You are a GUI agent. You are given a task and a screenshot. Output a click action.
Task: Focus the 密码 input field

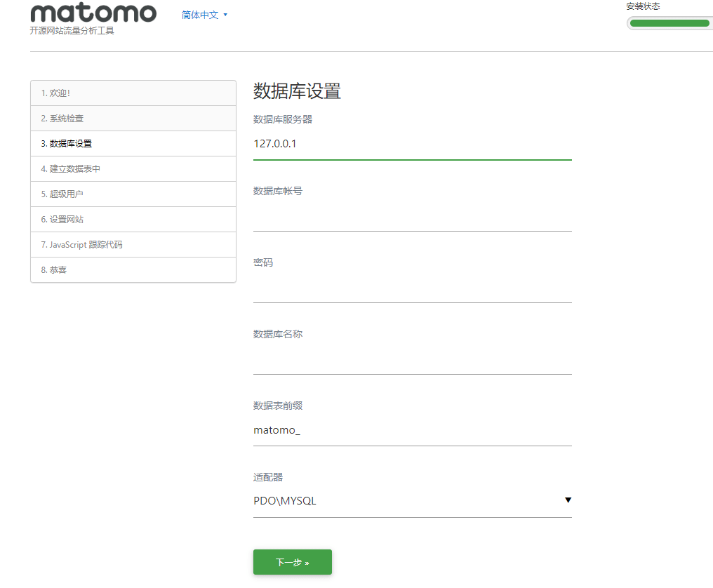click(x=413, y=287)
